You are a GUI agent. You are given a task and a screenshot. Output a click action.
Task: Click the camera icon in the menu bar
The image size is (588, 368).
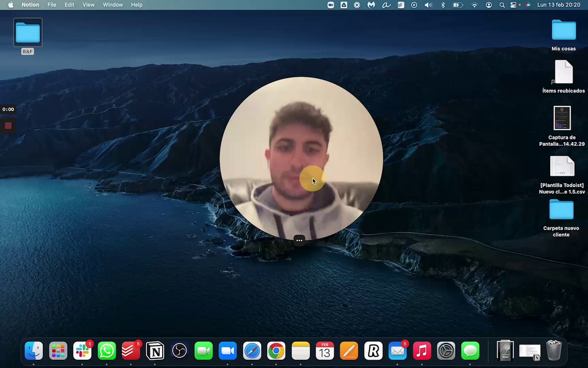click(331, 5)
